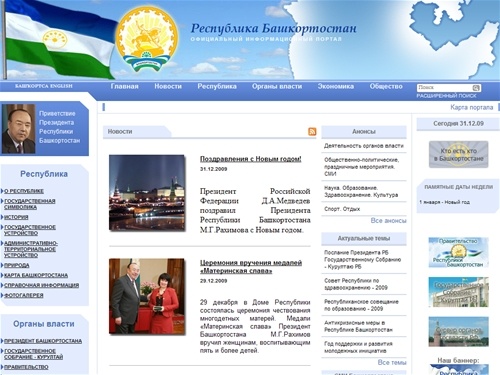This screenshot has height=375, width=500.
Task: Open the ГОСУДАРСТВЕННАЯ СИМВОЛИКА sidebar link
Action: coord(30,204)
